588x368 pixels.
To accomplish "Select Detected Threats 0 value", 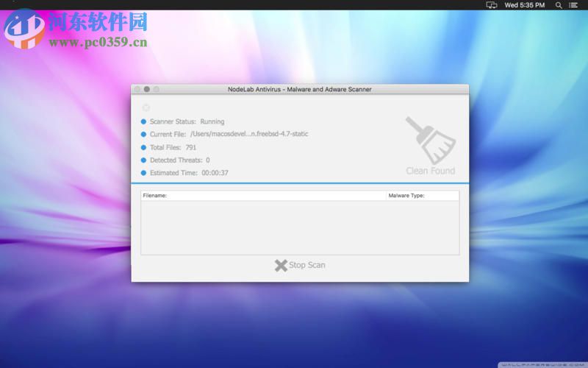I will pyautogui.click(x=208, y=160).
